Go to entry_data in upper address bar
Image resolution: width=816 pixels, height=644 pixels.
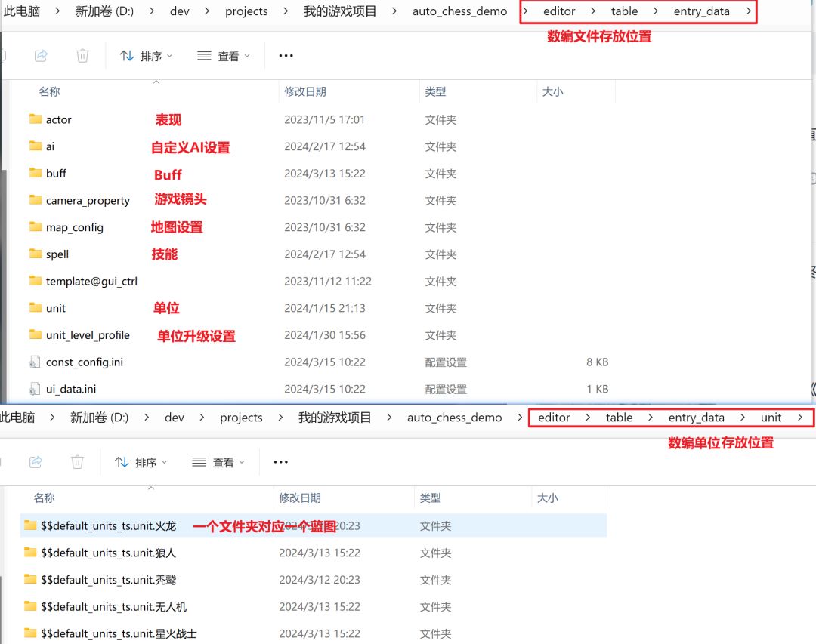pyautogui.click(x=701, y=11)
